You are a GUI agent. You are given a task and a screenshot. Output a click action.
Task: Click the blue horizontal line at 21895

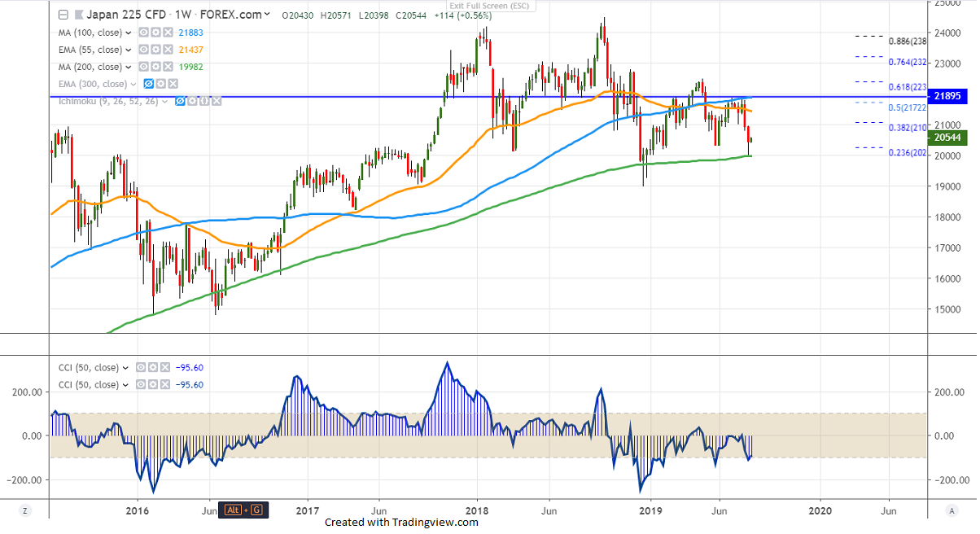(488, 97)
